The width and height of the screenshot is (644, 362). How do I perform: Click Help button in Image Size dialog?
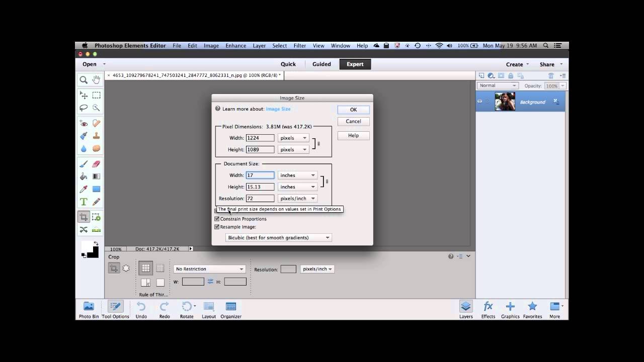tap(353, 135)
